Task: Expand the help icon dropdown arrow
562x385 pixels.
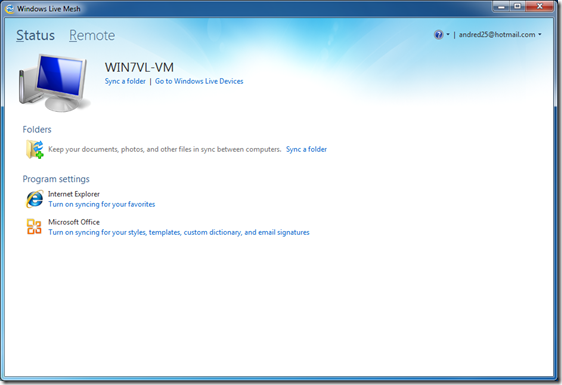Action: coord(448,34)
